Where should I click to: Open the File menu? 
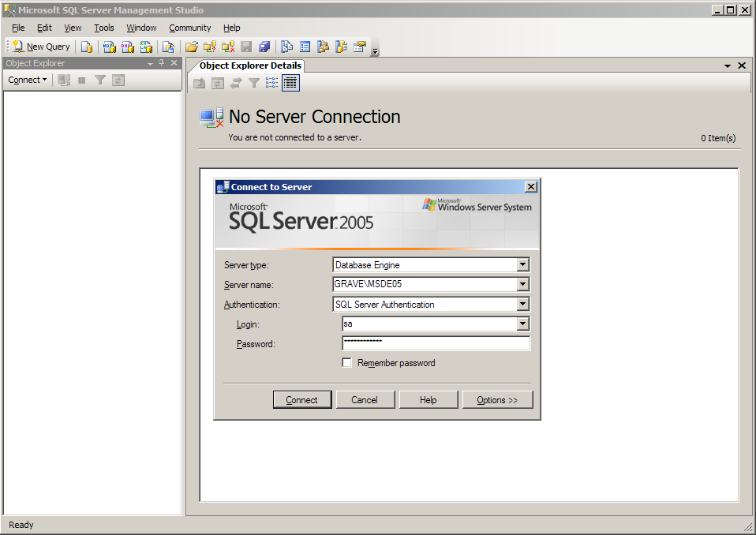click(x=18, y=28)
